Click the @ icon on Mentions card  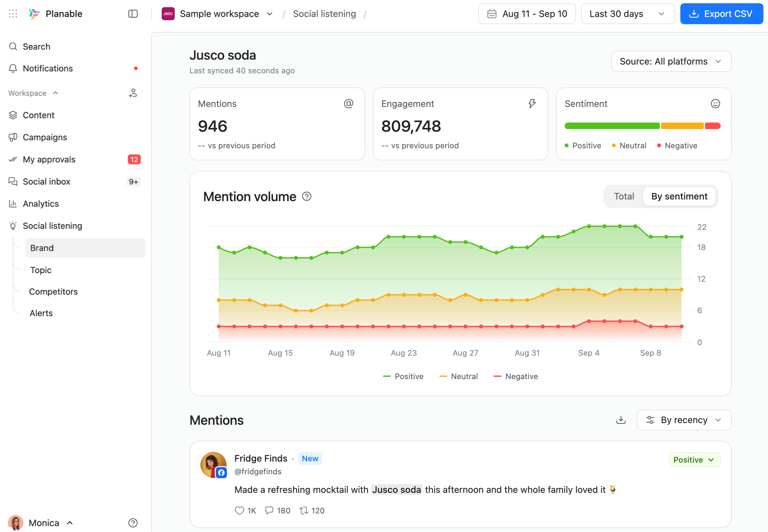(349, 104)
